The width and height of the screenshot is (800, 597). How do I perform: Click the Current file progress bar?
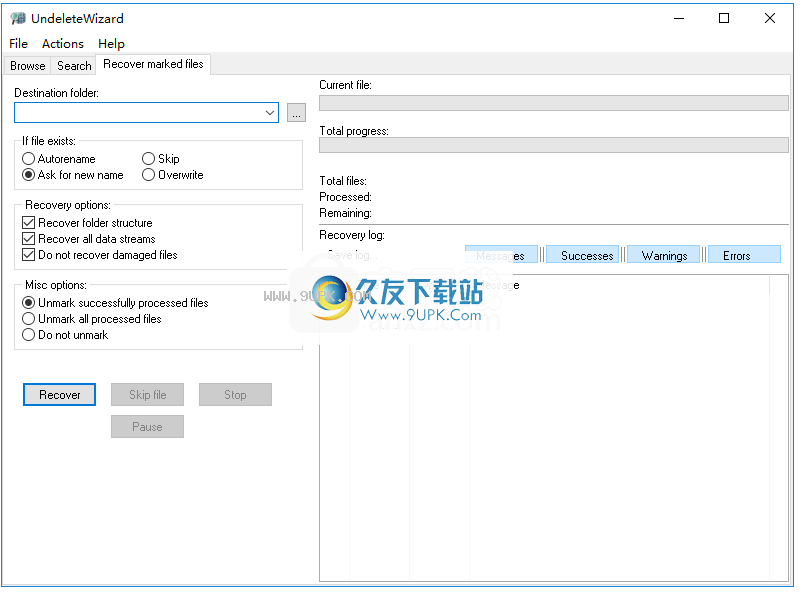click(x=554, y=103)
